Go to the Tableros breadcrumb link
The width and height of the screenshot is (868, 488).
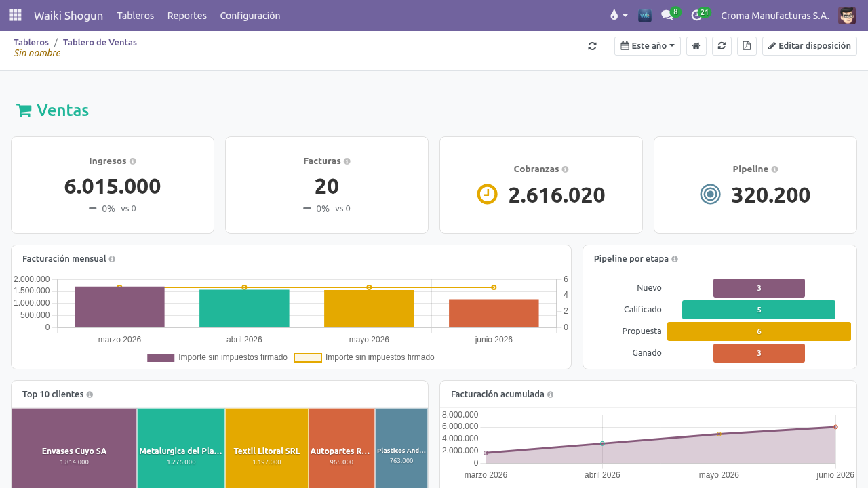(x=31, y=42)
